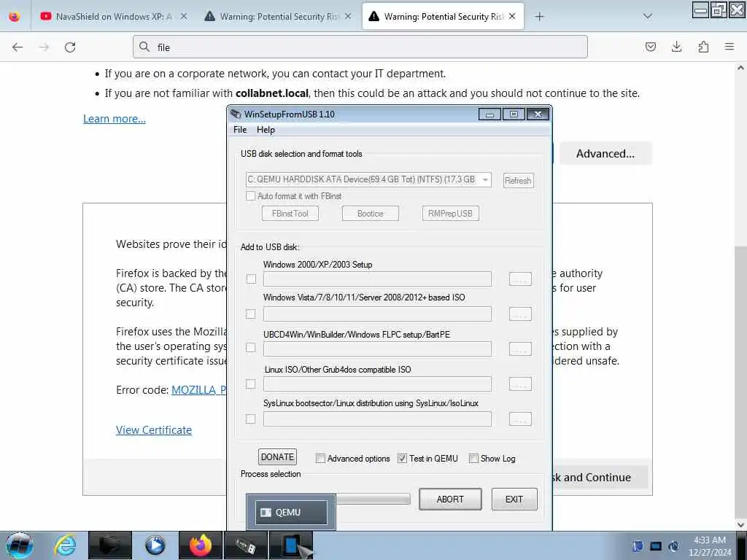
Task: Click the search magnifier in the address bar
Action: point(144,47)
